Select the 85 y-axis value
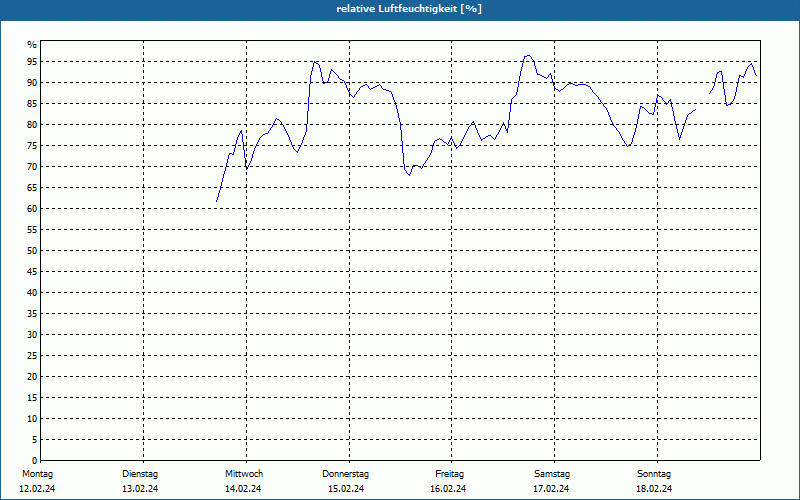 click(x=32, y=104)
